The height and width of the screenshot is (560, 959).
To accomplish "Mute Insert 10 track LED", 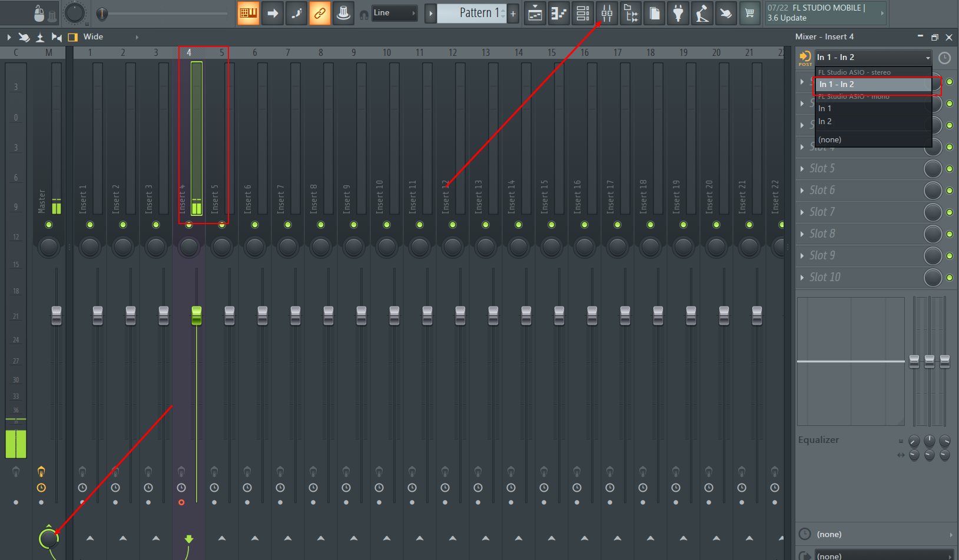I will tap(387, 225).
